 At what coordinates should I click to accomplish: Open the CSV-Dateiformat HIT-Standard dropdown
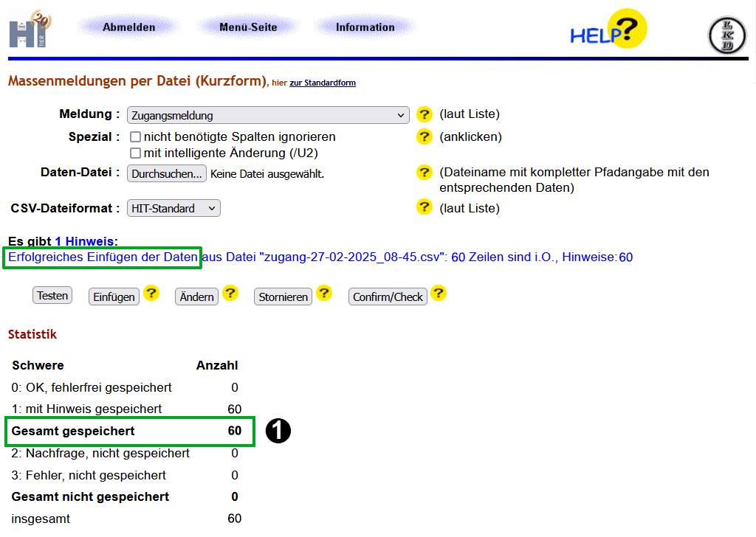click(173, 209)
